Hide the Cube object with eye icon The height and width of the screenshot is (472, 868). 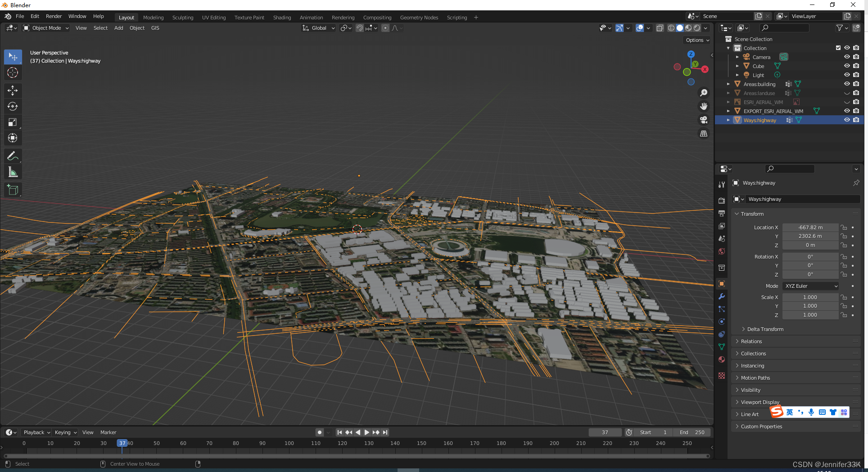[846, 66]
